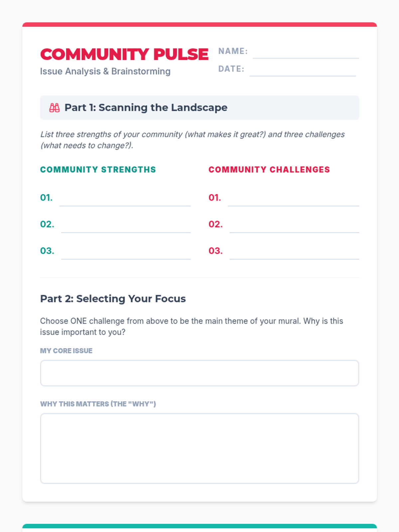Click the Part 1: Scanning the Landscape header
399x532 pixels.
[146, 108]
